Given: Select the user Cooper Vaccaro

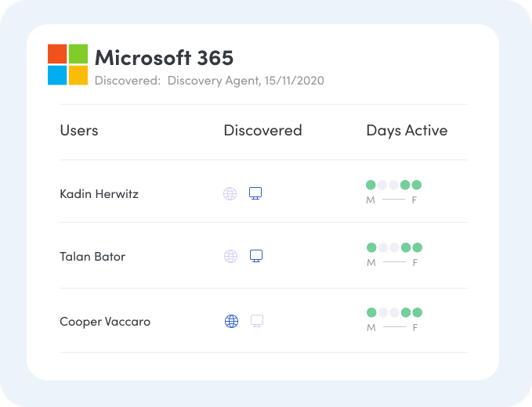Looking at the screenshot, I should (105, 322).
